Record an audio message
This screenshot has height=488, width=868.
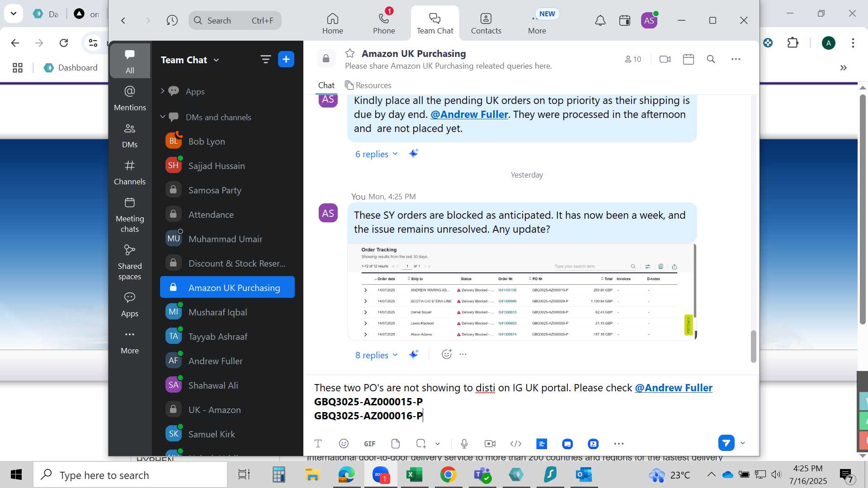tap(464, 444)
